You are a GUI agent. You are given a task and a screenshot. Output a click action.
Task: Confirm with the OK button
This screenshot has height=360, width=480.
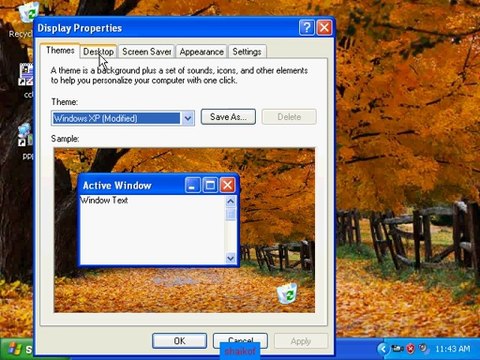(179, 341)
